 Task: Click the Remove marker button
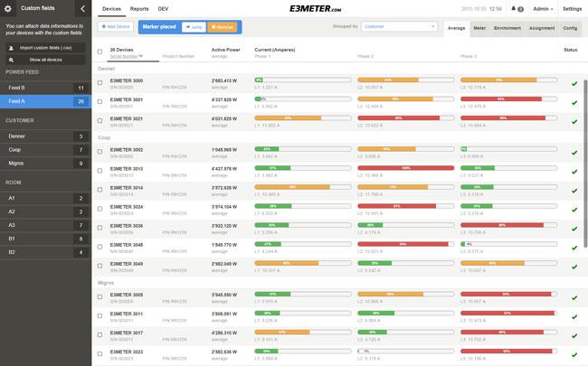click(x=222, y=27)
